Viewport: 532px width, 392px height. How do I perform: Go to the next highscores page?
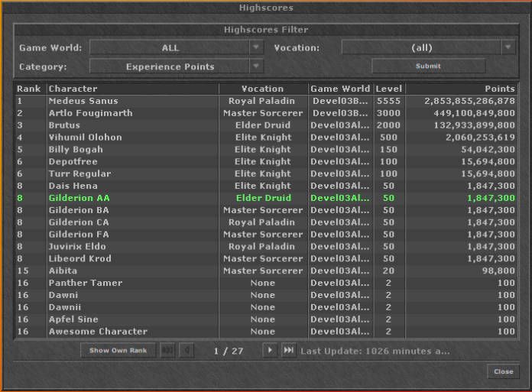(x=269, y=350)
